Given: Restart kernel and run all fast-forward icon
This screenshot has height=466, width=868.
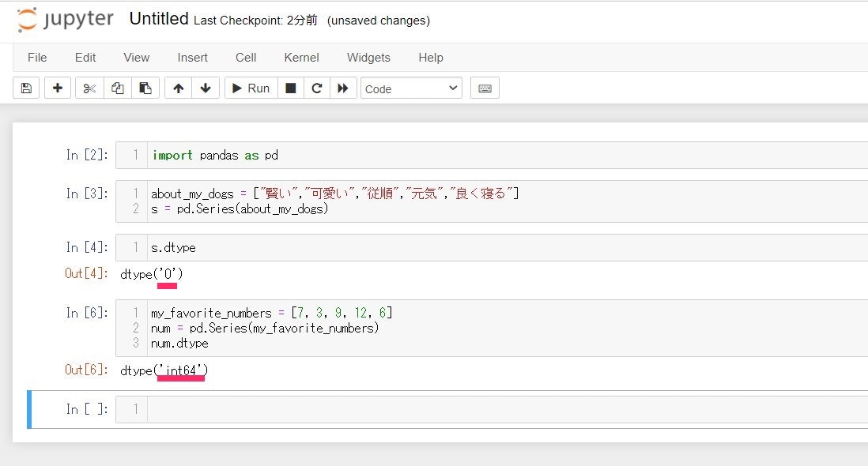Looking at the screenshot, I should coord(343,88).
